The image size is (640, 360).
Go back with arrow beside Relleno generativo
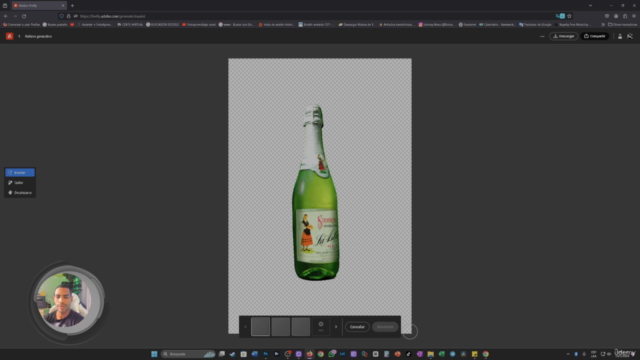coord(19,36)
